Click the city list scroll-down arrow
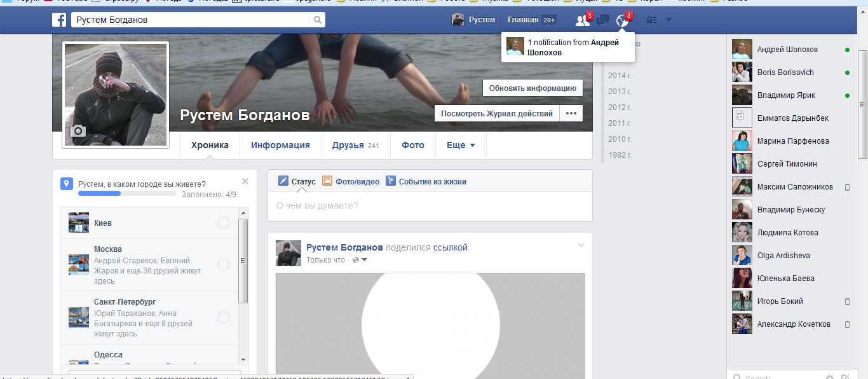The image size is (868, 379). (243, 359)
